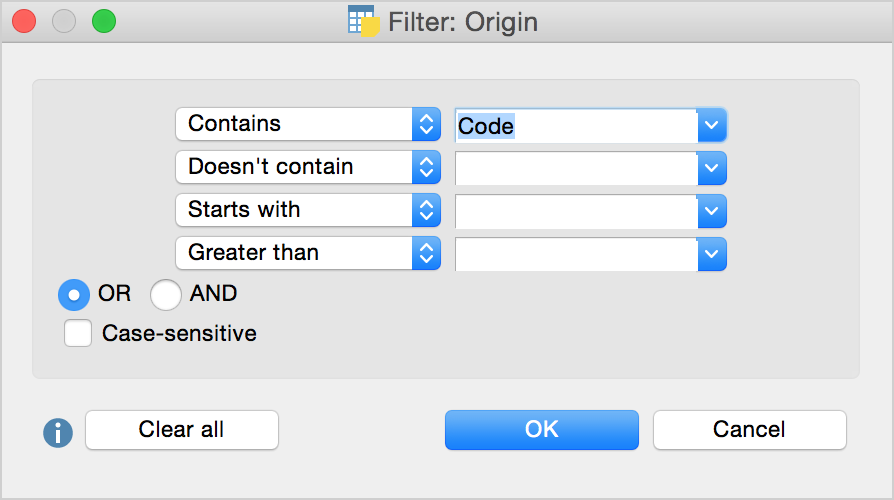Click the Filter table icon in title bar
This screenshot has height=500, width=894.
(361, 21)
